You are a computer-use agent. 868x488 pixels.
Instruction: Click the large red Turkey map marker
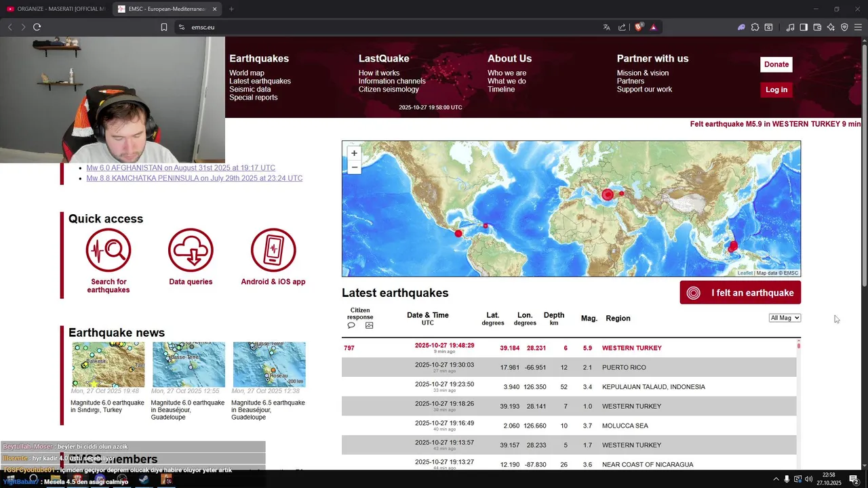608,195
